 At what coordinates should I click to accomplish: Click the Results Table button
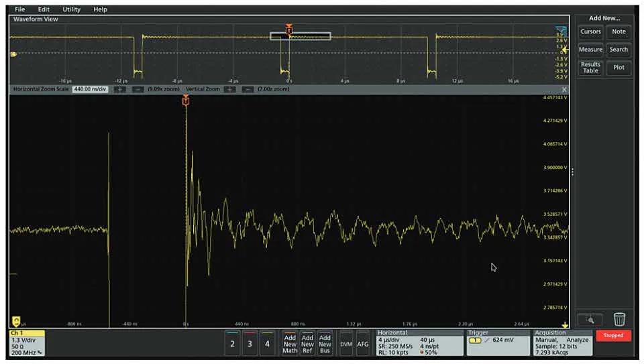click(590, 68)
